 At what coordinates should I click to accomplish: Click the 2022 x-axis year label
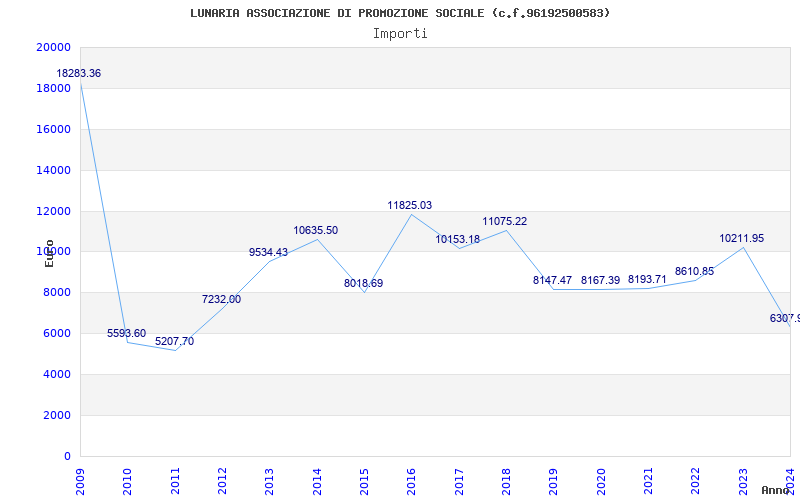(695, 482)
